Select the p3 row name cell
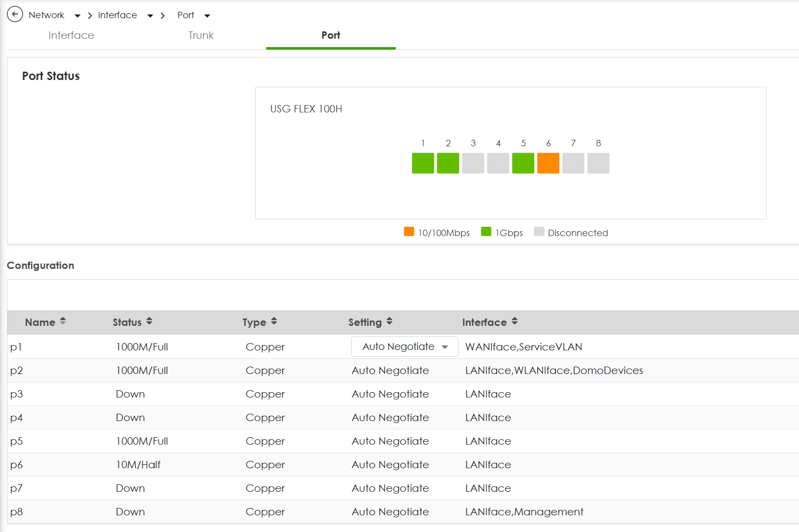Viewport: 799px width, 532px height. click(17, 394)
